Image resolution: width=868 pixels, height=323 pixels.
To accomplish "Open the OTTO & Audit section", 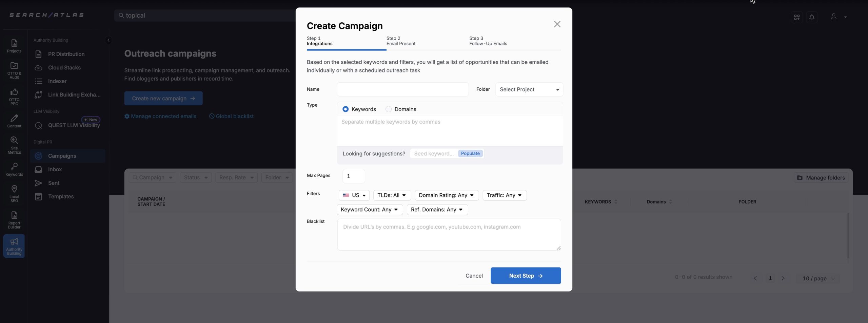I will pyautogui.click(x=14, y=70).
